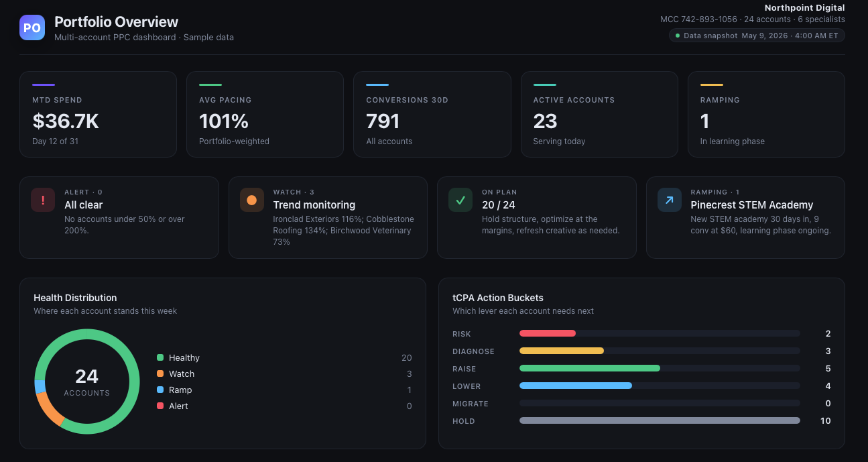Click the RISK bucket label
This screenshot has width=868, height=462.
[x=462, y=334]
